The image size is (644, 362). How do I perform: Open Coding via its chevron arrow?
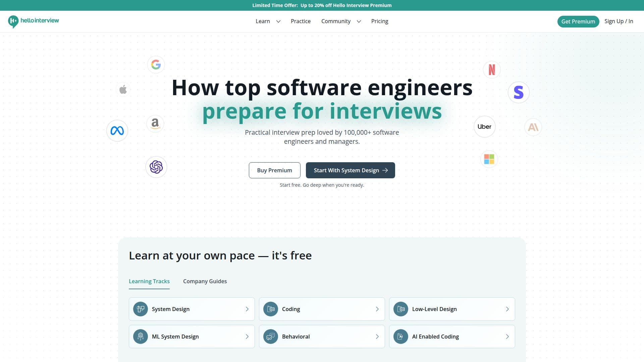pos(377,309)
